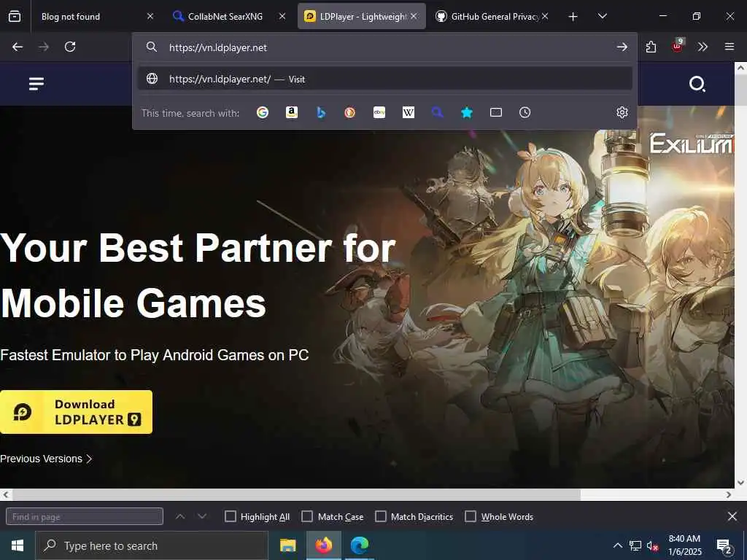
Task: Reload the current page
Action: coord(70,47)
